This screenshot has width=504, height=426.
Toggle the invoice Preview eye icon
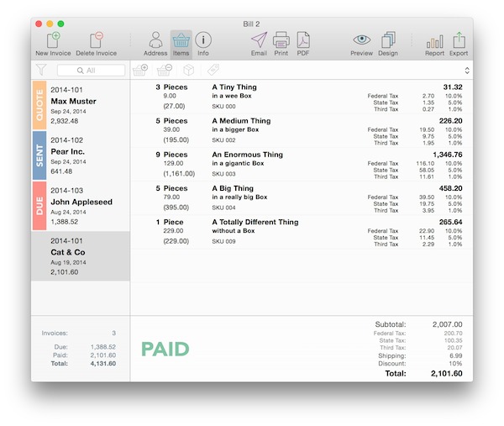(x=361, y=39)
